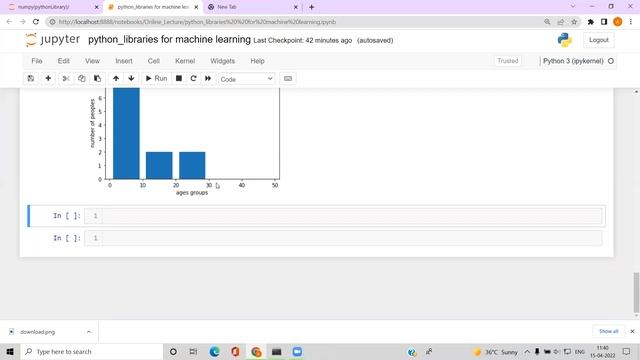Viewport: 640px width, 360px height.
Task: Close the python_libraries browser tab
Action: (x=196, y=7)
